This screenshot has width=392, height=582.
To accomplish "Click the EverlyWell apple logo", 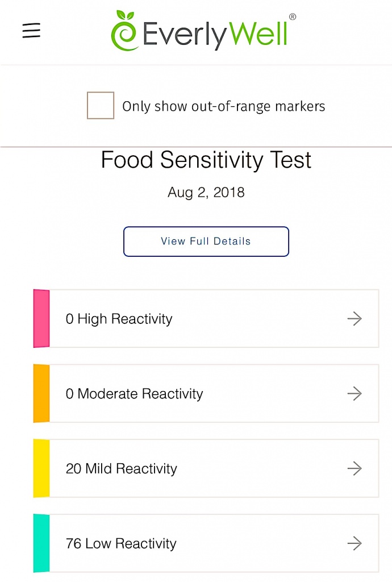I will click(124, 31).
